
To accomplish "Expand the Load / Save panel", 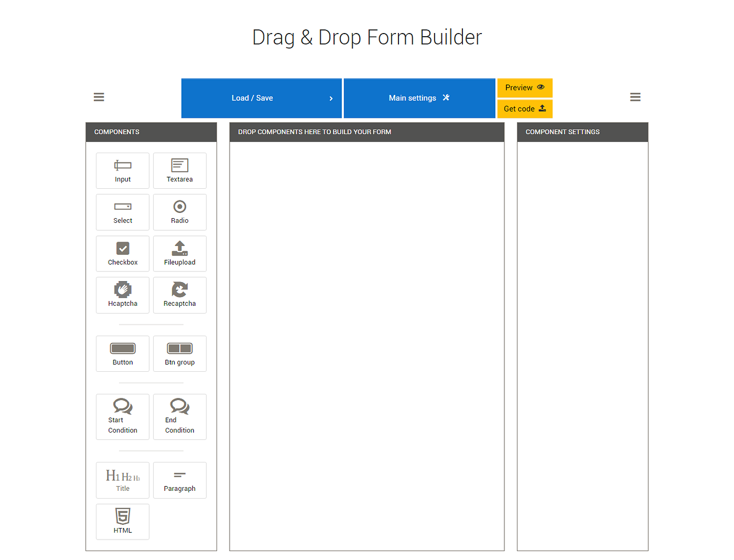I will 261,98.
